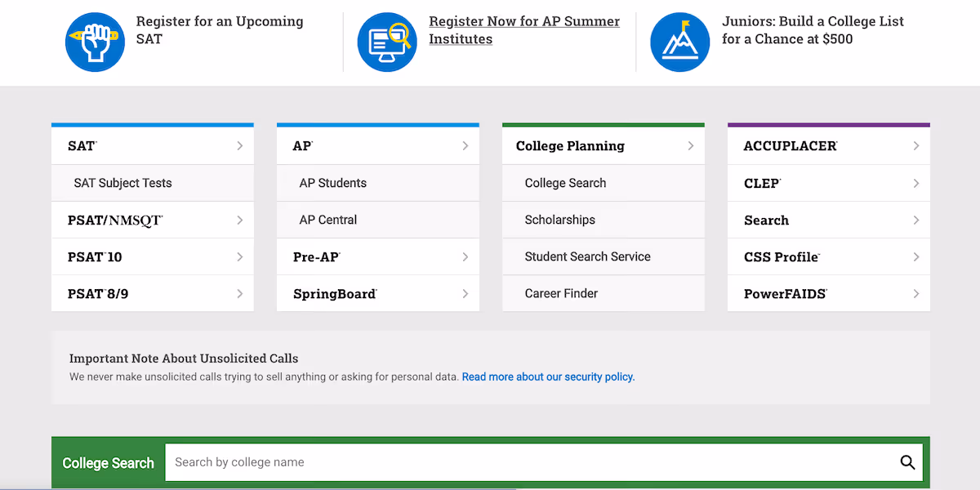The image size is (980, 490).
Task: Go to AP Students link
Action: pos(333,183)
